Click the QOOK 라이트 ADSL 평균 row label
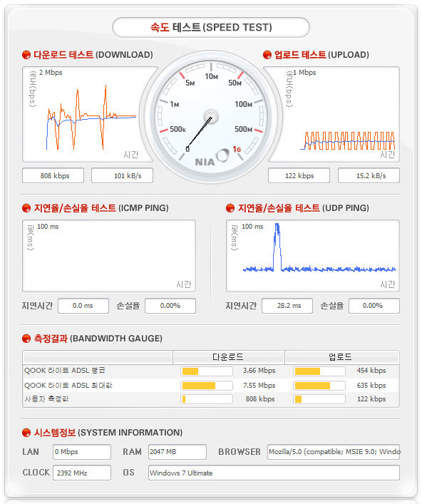Viewport: 422px width, 504px height. point(65,371)
